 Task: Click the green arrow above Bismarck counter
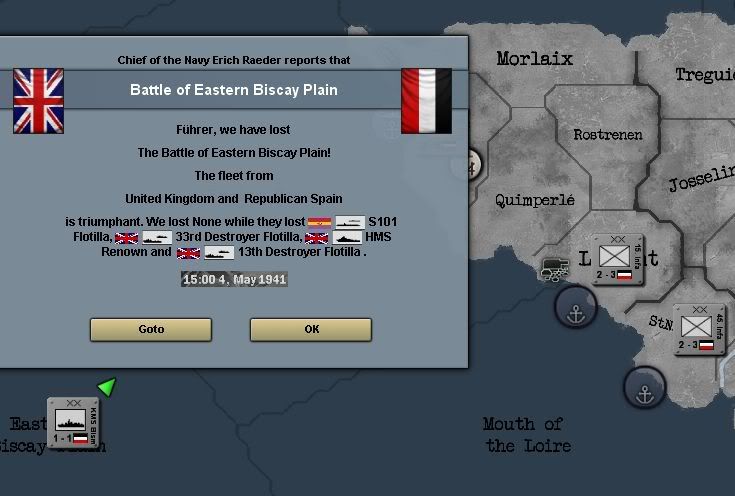[107, 387]
